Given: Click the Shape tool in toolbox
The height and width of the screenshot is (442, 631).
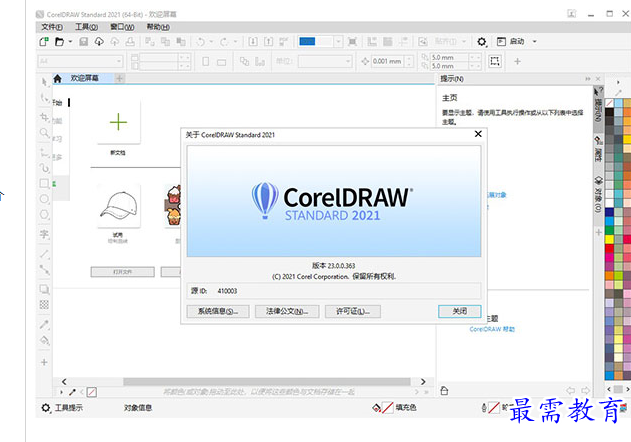Looking at the screenshot, I should 44,98.
